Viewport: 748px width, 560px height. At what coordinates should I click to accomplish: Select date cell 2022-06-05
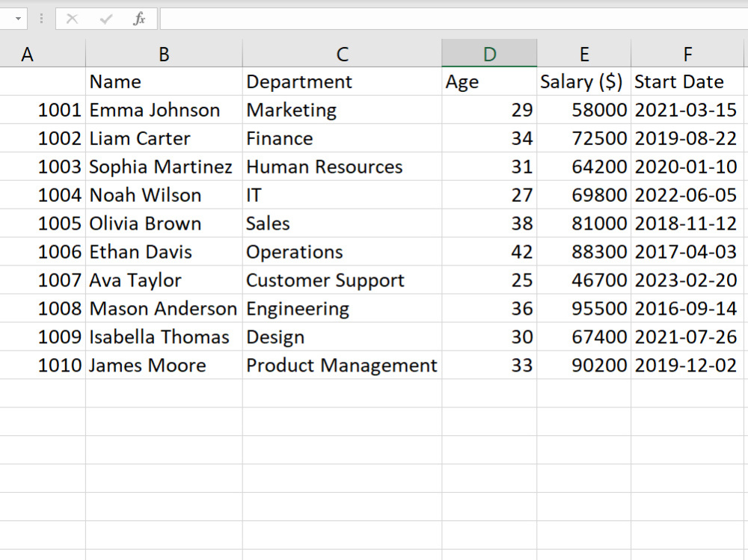point(687,195)
